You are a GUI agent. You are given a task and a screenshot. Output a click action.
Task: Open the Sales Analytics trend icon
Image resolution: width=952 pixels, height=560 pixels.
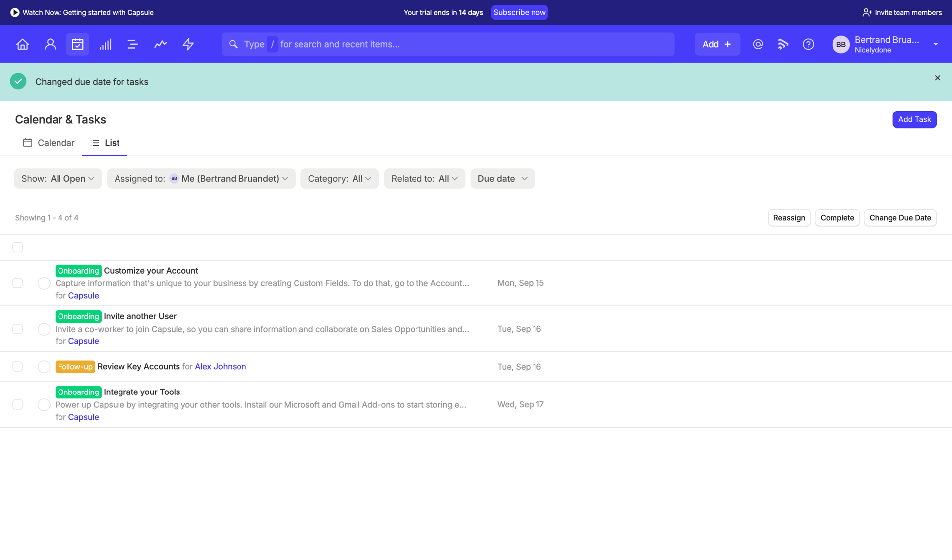coord(160,44)
